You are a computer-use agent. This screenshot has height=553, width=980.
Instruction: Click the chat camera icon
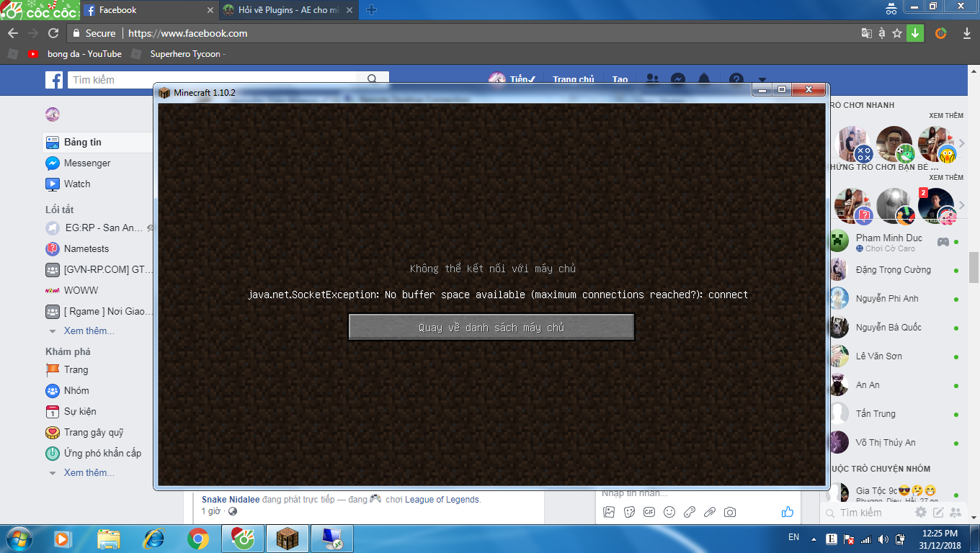click(x=730, y=512)
